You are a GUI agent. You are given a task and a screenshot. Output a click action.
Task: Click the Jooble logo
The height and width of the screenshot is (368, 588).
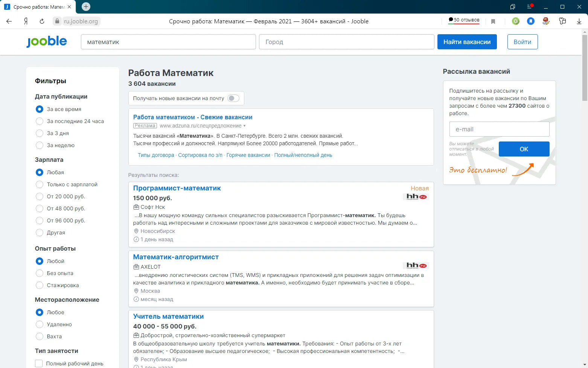point(47,41)
